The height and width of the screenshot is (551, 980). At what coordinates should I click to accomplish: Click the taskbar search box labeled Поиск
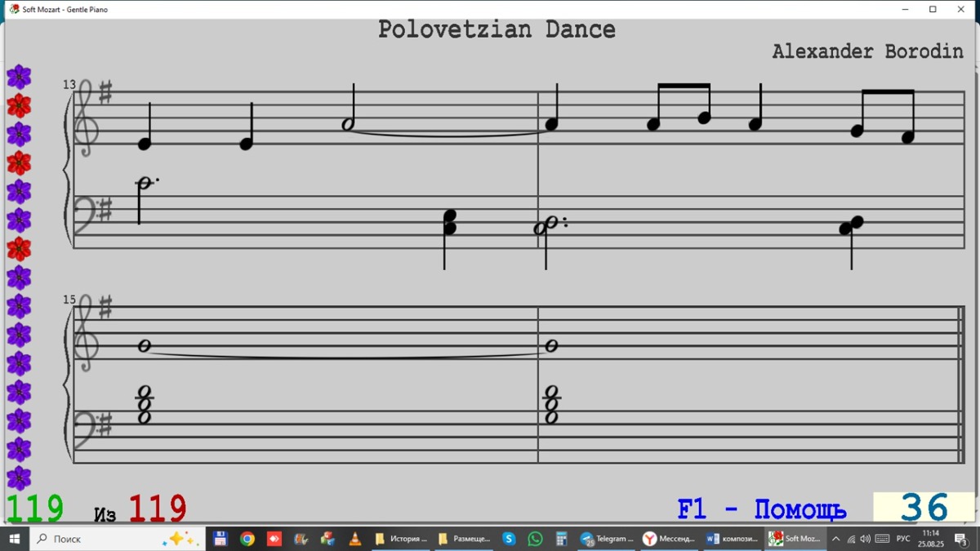[x=118, y=539]
